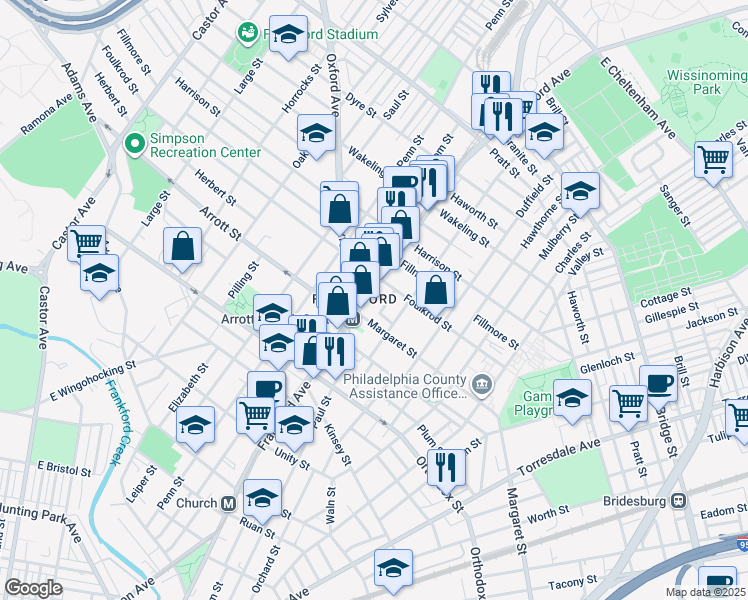Click the shopping cart marker on Castor Ave
Image resolution: width=748 pixels, height=600 pixels.
click(86, 241)
